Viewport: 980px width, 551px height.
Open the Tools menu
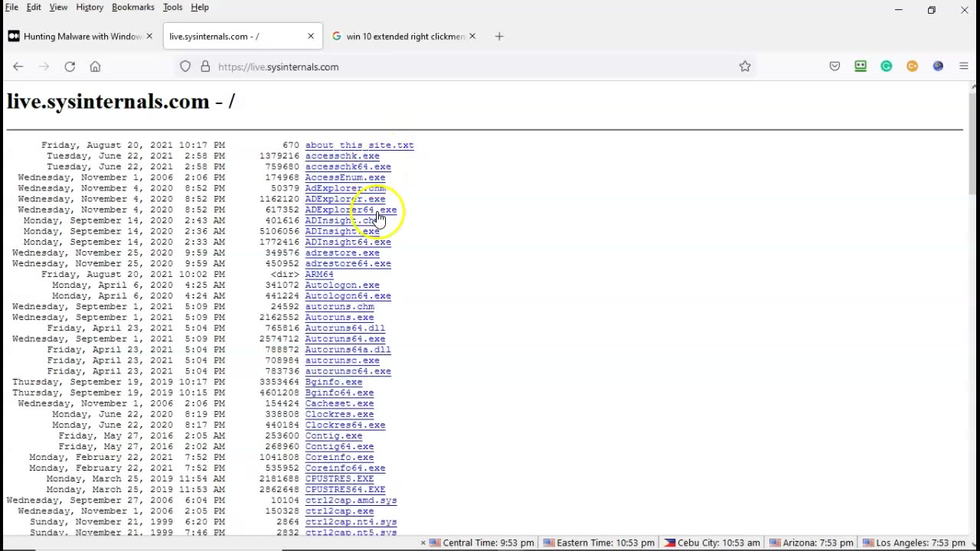tap(172, 7)
